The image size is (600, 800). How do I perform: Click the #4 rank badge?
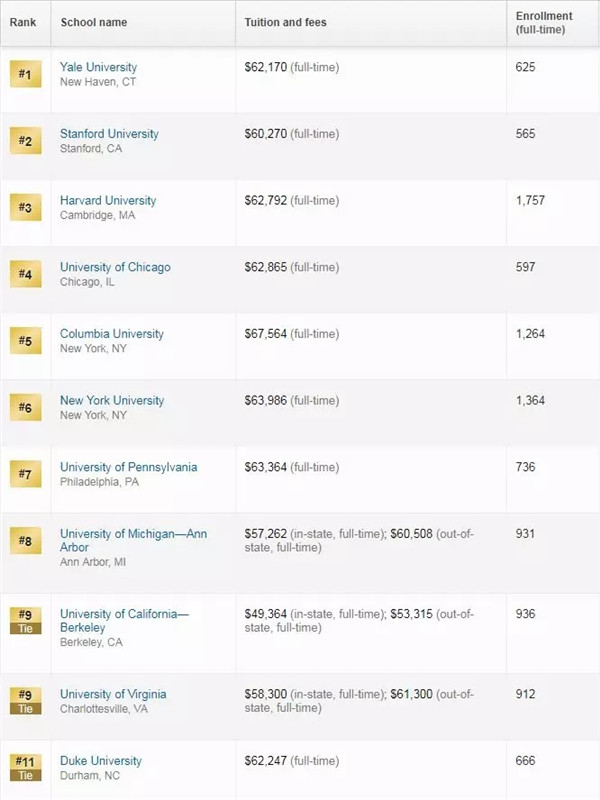(25, 275)
